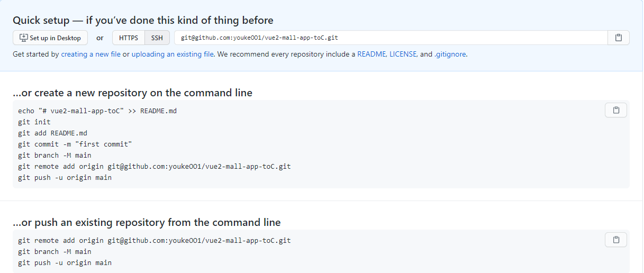Copy the new repository command block
Screen dimensions: 644x273
click(616, 110)
